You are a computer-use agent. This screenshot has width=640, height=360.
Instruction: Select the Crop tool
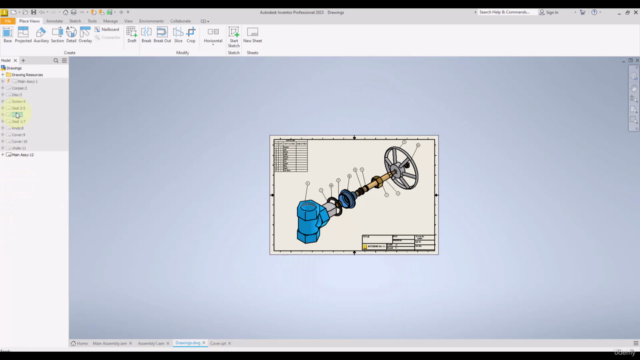click(191, 35)
